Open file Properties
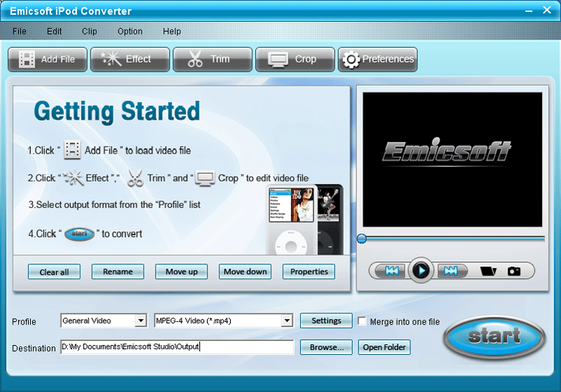The height and width of the screenshot is (392, 561). coord(309,271)
